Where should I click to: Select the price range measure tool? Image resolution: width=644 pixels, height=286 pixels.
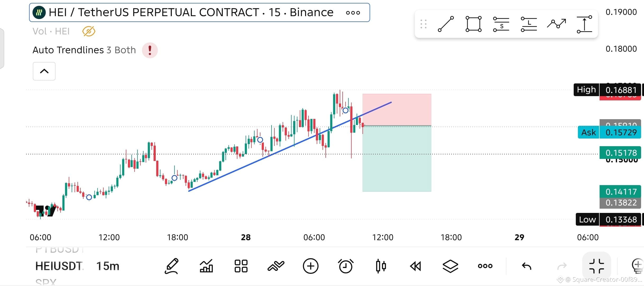point(585,24)
